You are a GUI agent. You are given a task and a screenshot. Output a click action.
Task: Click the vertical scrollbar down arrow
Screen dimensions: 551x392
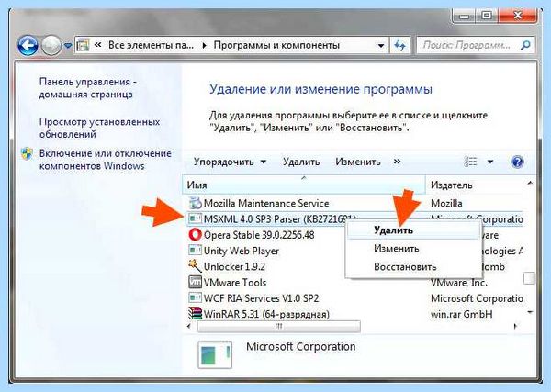pyautogui.click(x=530, y=312)
